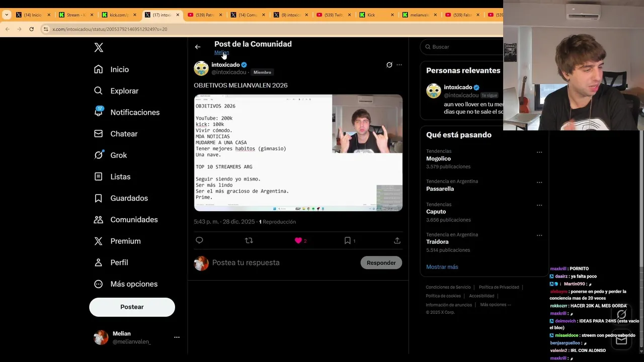Screen dimensions: 644x362
Task: Open Condiciones de Servicio link
Action: click(448, 287)
